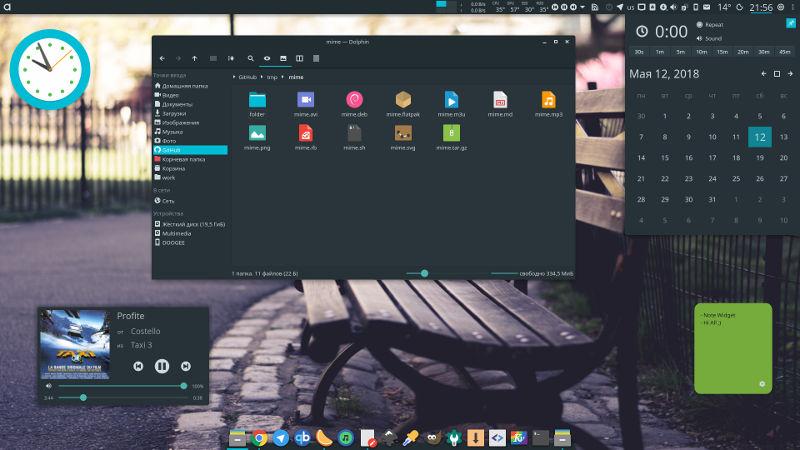The image size is (800, 450).
Task: Launch Telegram from the dock
Action: click(280, 437)
